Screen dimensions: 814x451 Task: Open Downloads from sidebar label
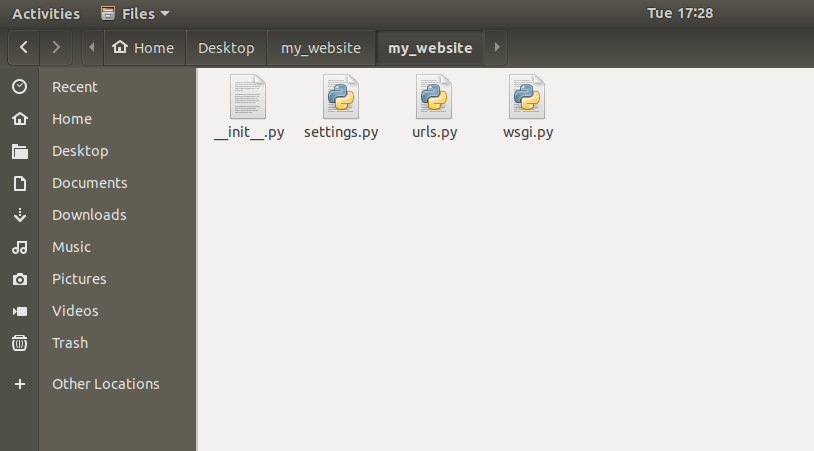(x=89, y=215)
